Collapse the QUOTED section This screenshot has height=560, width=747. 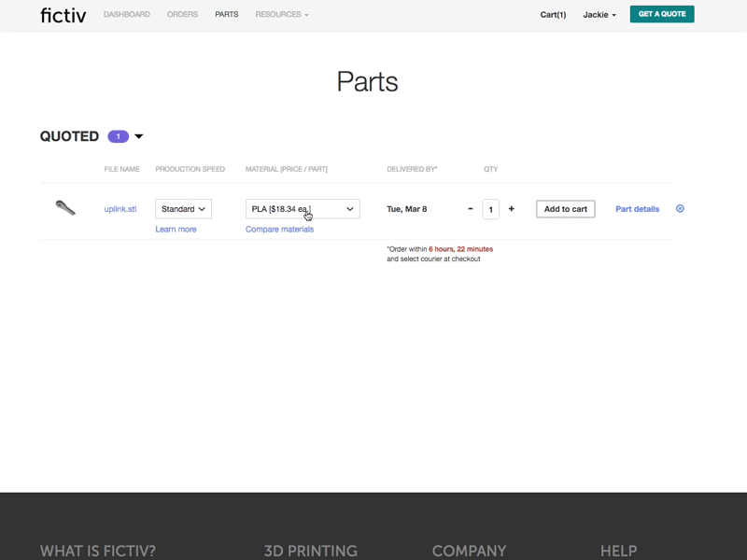click(x=138, y=136)
